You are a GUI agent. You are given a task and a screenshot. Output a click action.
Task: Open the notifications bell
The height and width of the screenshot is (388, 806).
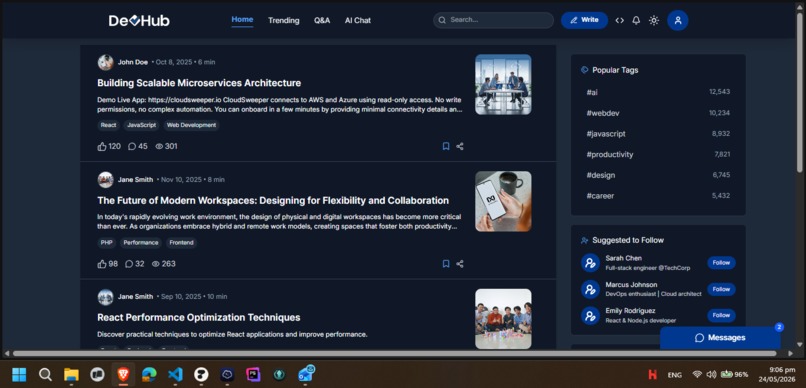coord(636,21)
